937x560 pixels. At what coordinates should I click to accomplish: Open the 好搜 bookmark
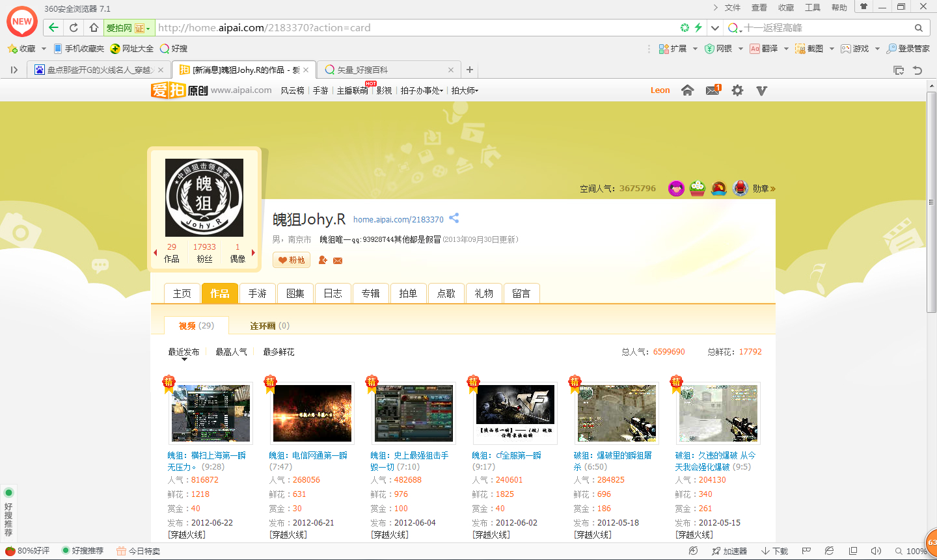click(x=174, y=49)
